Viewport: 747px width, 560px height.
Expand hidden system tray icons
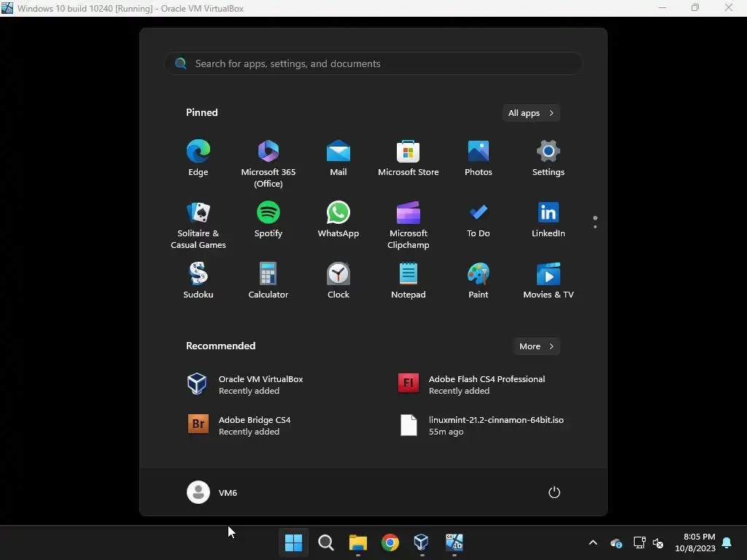593,542
